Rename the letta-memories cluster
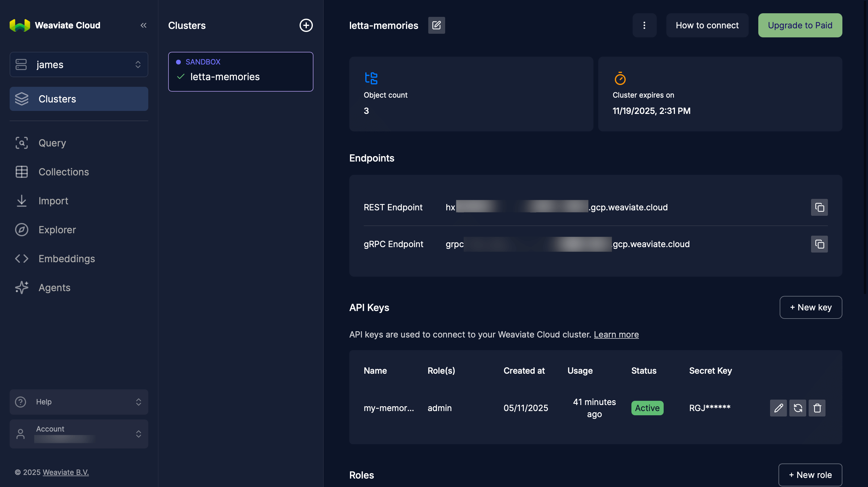 pos(436,25)
